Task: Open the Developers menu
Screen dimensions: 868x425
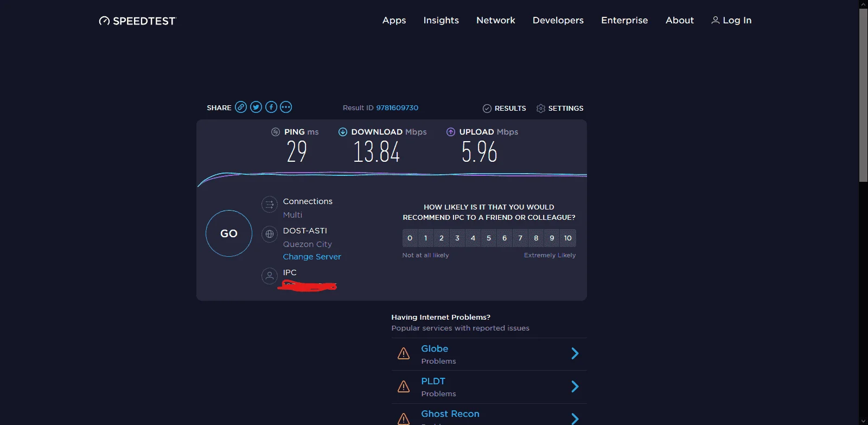Action: point(558,21)
